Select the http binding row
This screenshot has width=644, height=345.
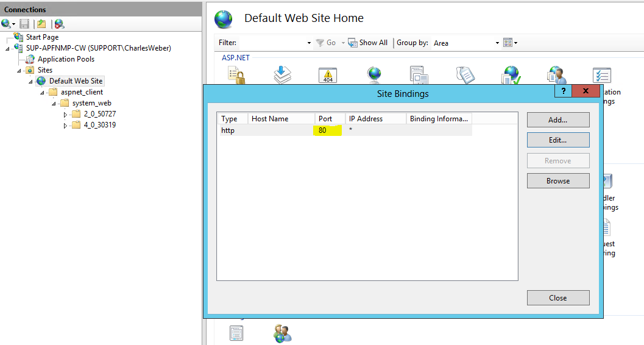point(345,130)
